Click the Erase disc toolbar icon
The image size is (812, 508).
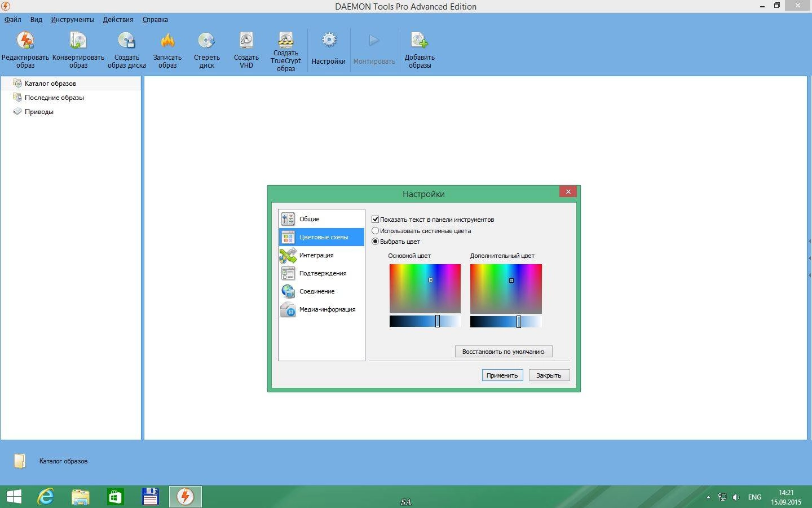206,41
